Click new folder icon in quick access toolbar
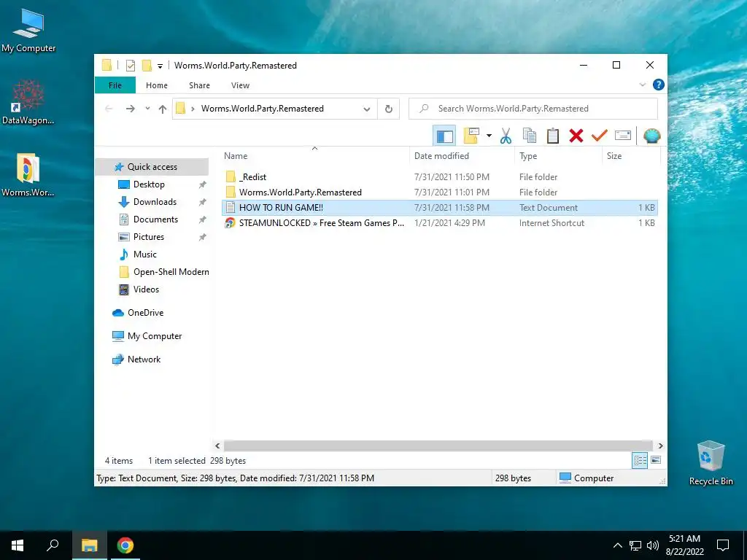The width and height of the screenshot is (747, 560). click(147, 66)
